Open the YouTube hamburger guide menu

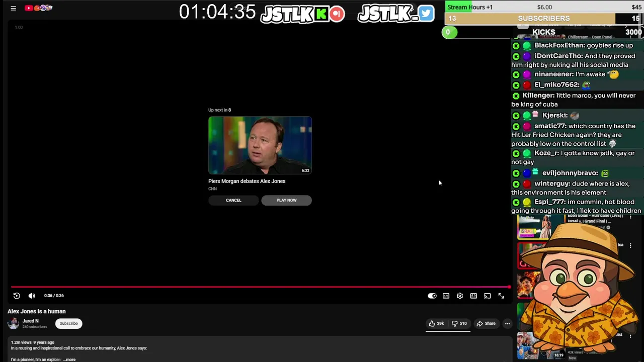click(x=13, y=8)
